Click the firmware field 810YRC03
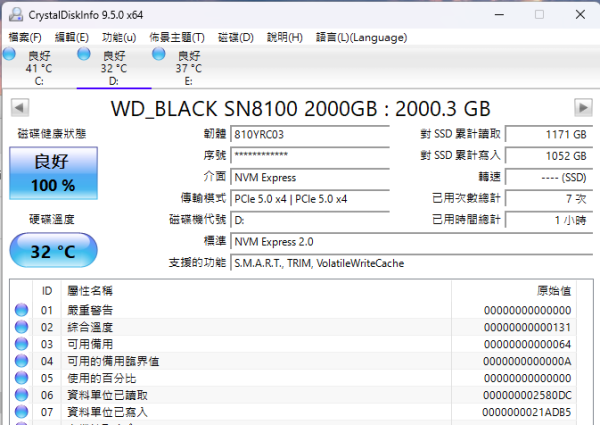 click(x=310, y=135)
